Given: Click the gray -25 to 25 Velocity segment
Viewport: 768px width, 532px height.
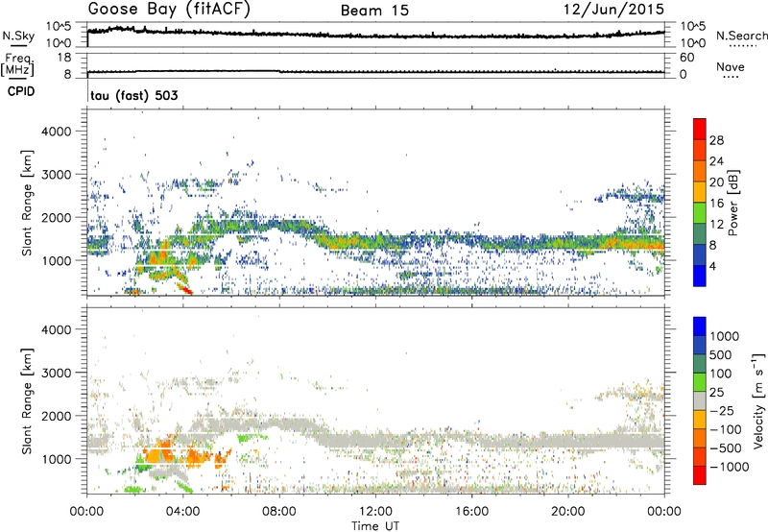Looking at the screenshot, I should pos(700,400).
